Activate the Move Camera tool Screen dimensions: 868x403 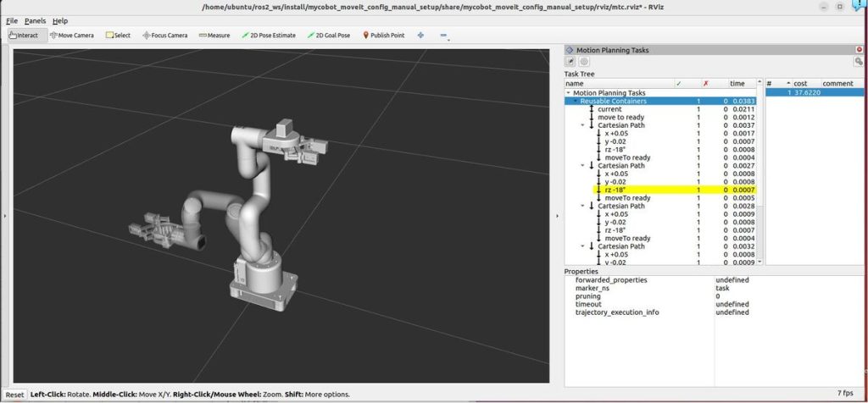pyautogui.click(x=72, y=35)
